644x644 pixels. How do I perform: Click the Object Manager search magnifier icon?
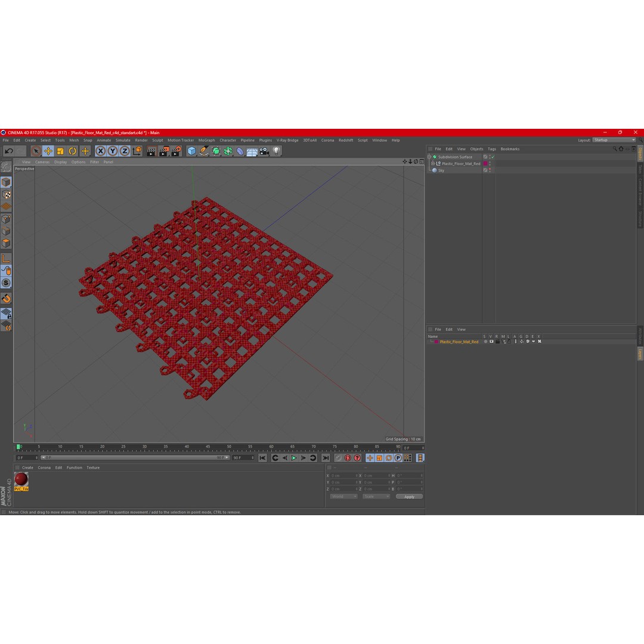tap(615, 149)
